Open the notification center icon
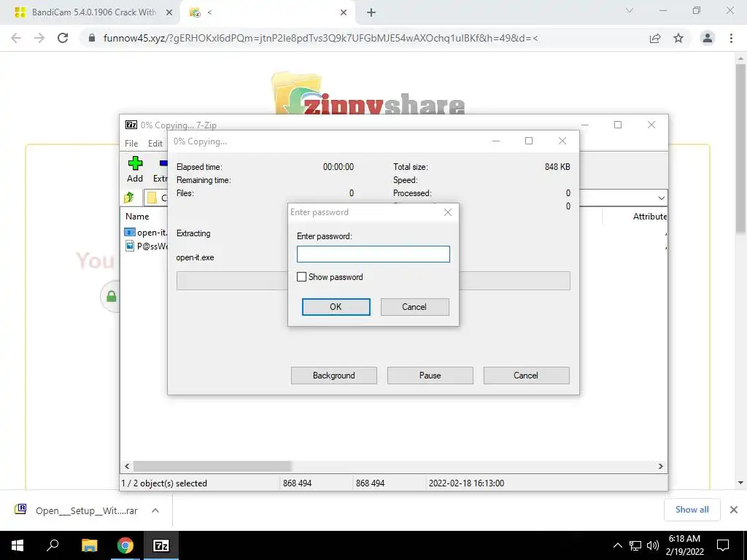Screen dimensions: 747x560 click(x=723, y=545)
